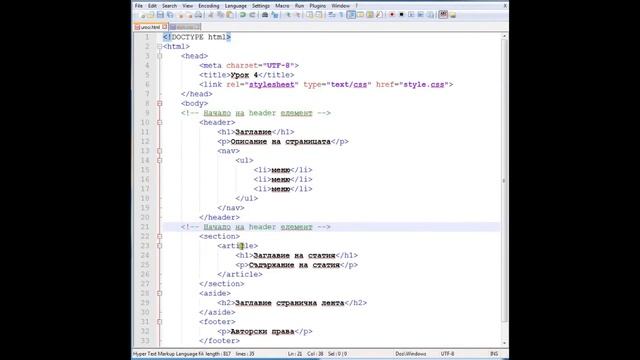This screenshot has height=360, width=640.
Task: Click the ABC spell-check toolbar icon
Action: pyautogui.click(x=443, y=15)
